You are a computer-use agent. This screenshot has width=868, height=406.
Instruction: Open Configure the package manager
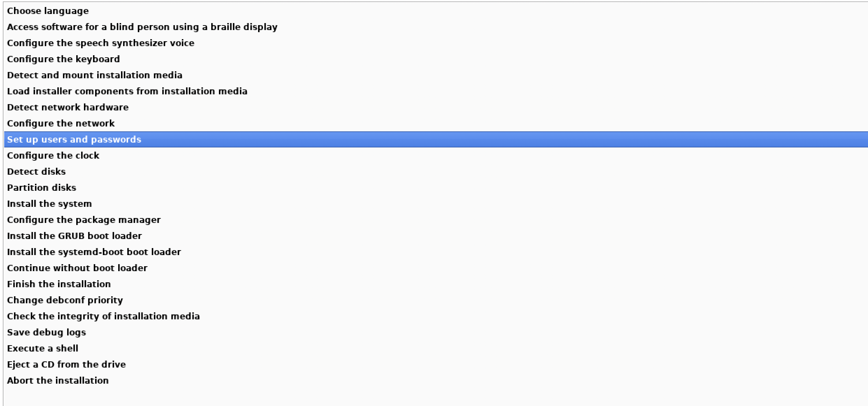click(x=84, y=220)
